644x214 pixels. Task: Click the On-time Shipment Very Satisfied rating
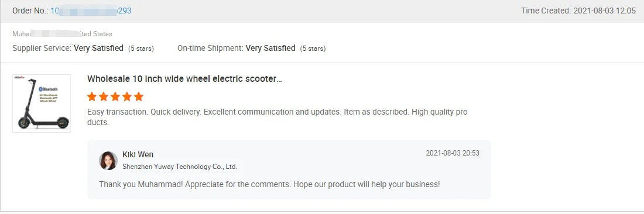pos(270,48)
